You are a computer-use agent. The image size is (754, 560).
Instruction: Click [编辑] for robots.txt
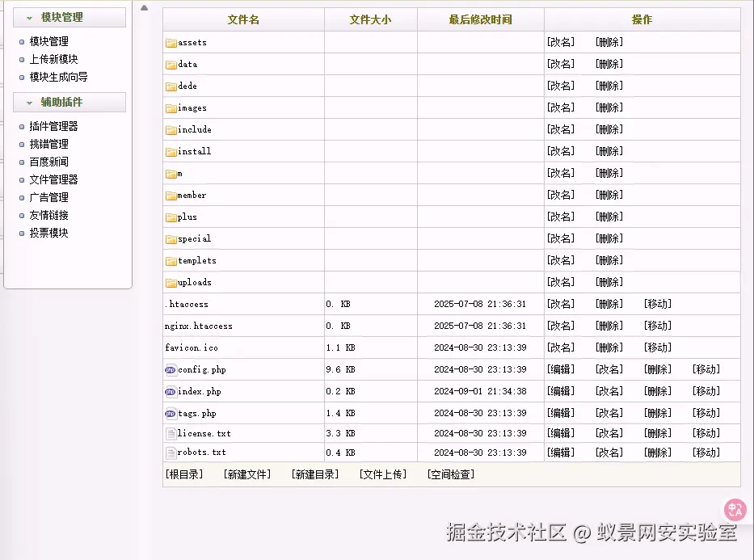[561, 453]
